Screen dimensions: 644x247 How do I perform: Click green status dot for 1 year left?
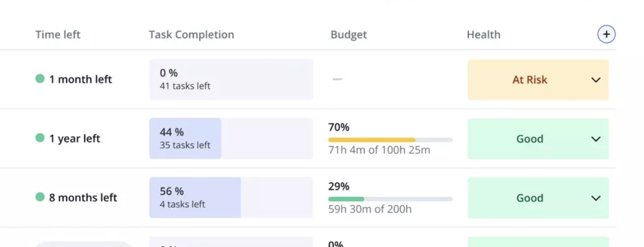point(40,138)
